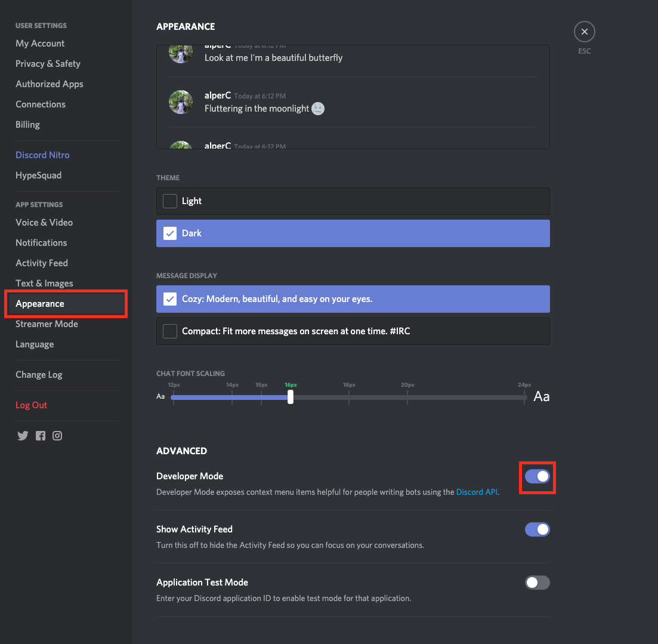Open Privacy & Safety settings

[48, 64]
